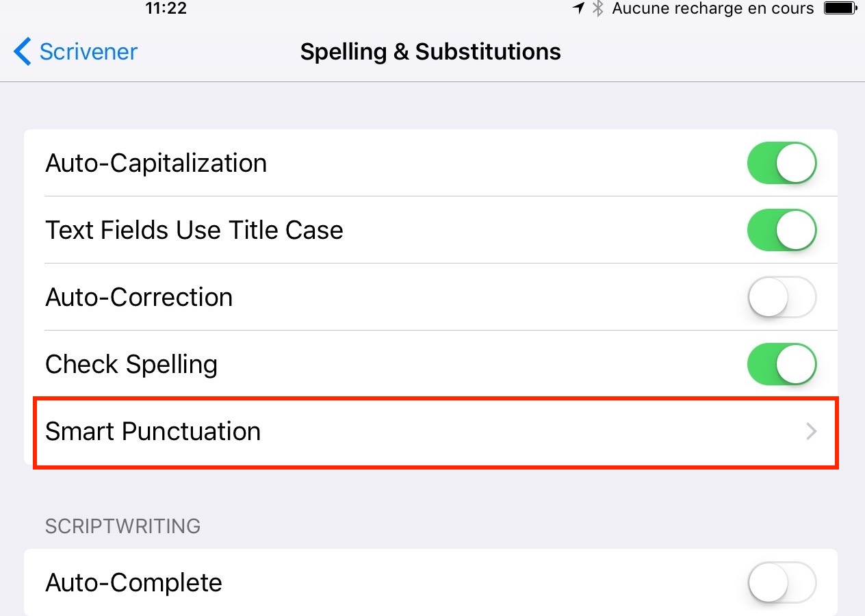Viewport: 865px width, 616px height.
Task: Tap the battery indicator in the status bar
Action: tap(840, 8)
